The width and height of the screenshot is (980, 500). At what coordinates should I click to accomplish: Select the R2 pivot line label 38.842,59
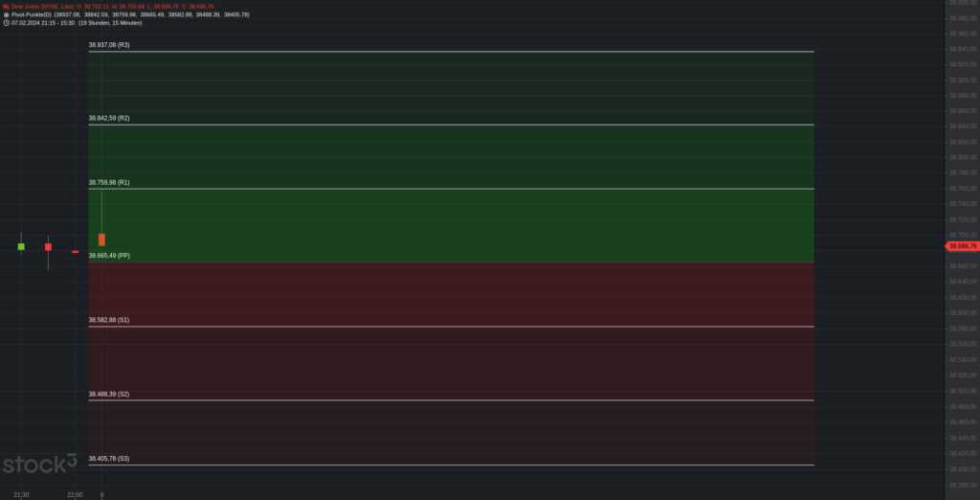click(x=109, y=118)
